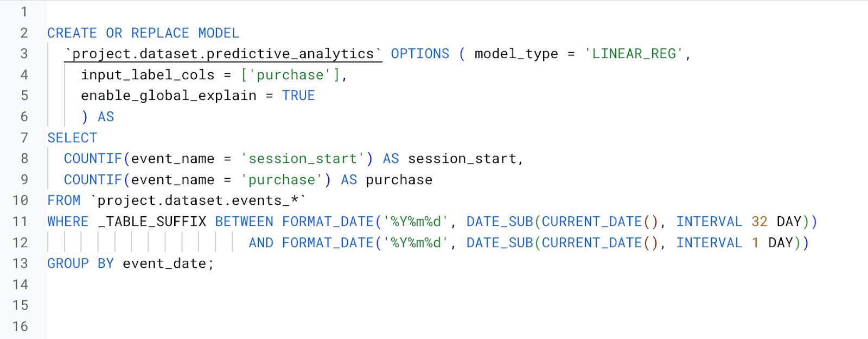
Task: Place cursor on event_date in GROUP BY
Action: tap(164, 263)
